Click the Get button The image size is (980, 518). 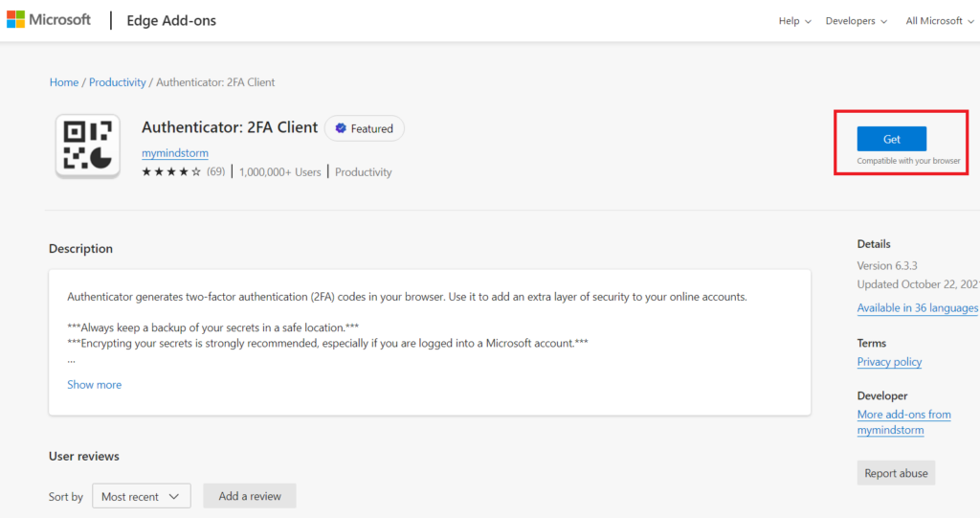pyautogui.click(x=891, y=139)
